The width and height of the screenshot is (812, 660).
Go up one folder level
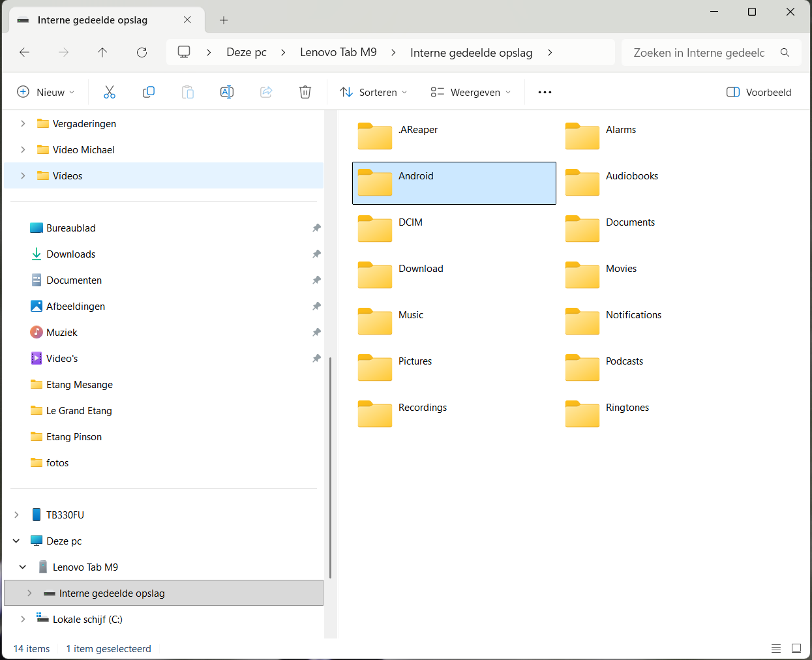[102, 52]
